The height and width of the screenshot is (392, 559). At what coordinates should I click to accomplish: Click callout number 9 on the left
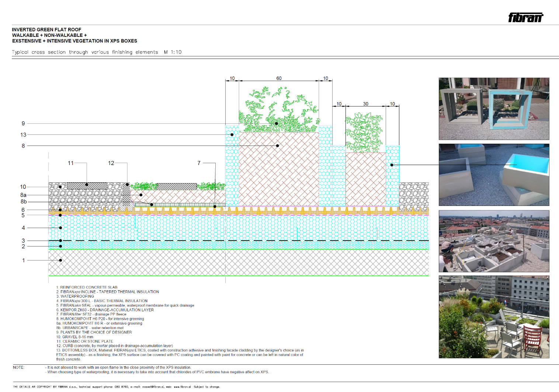tap(23, 123)
